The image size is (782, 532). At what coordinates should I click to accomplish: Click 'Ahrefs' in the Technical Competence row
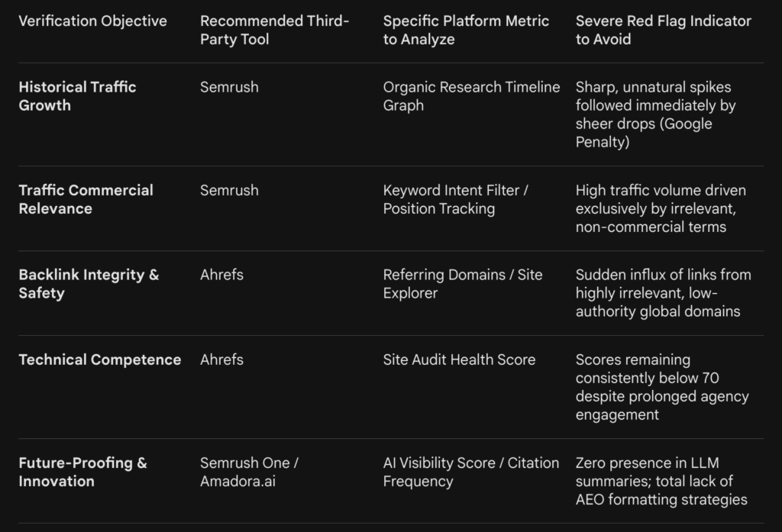[221, 360]
